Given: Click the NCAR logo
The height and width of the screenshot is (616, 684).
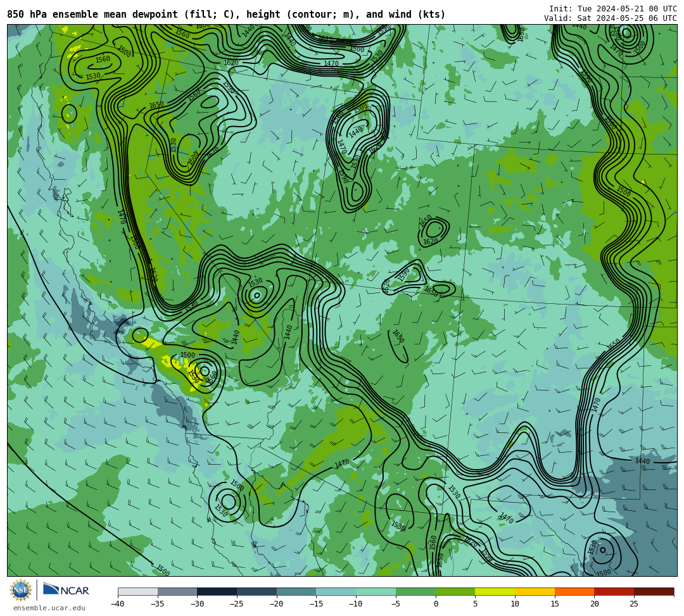Looking at the screenshot, I should pos(66,590).
